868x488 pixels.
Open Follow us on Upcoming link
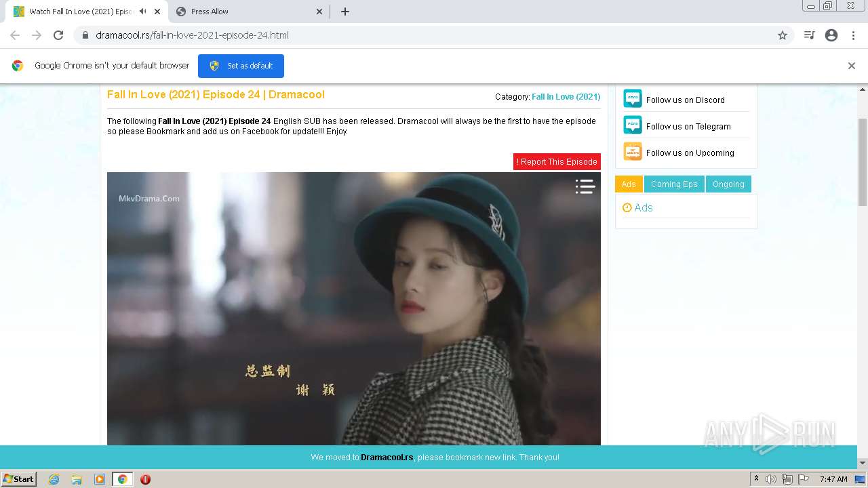tap(690, 153)
